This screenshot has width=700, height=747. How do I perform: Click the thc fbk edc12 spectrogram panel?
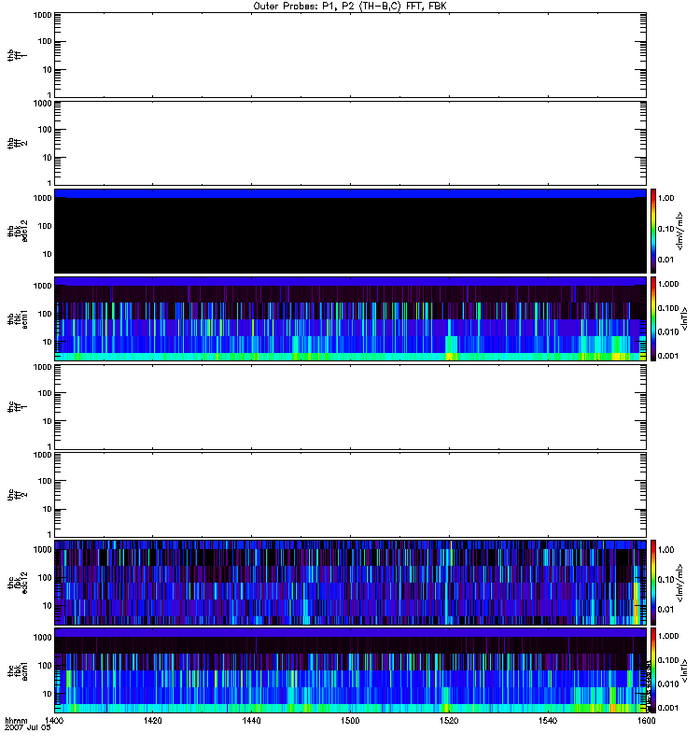pyautogui.click(x=350, y=582)
